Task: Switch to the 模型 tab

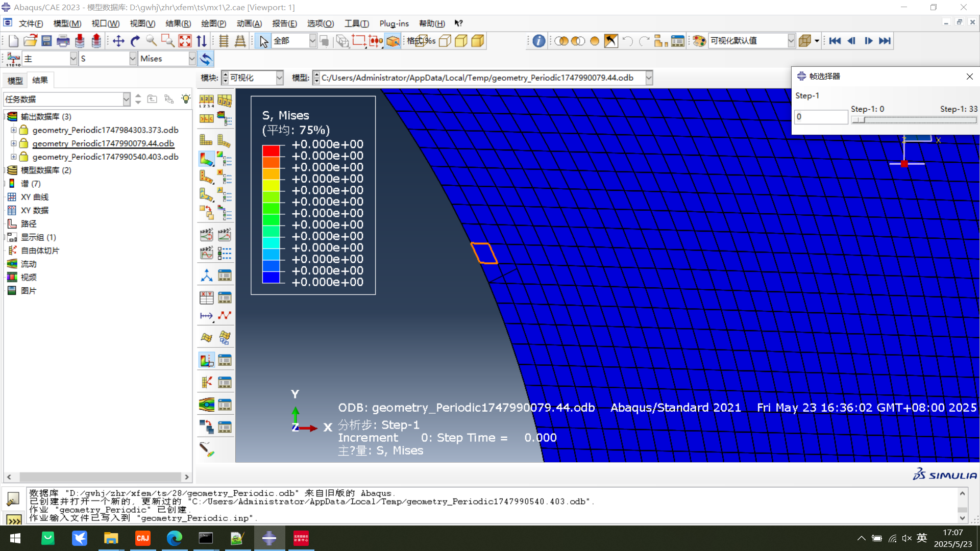Action: point(15,80)
